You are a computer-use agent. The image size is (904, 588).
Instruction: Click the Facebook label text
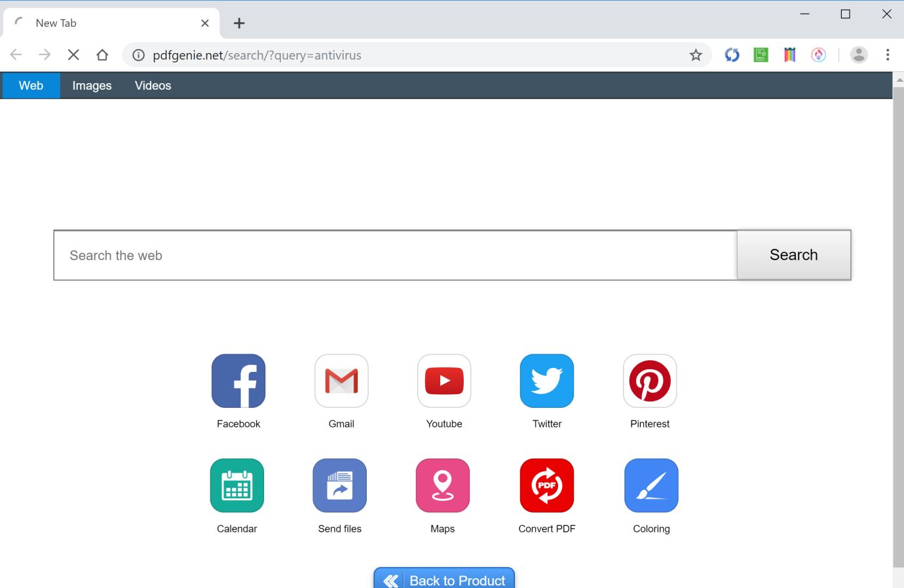point(238,424)
